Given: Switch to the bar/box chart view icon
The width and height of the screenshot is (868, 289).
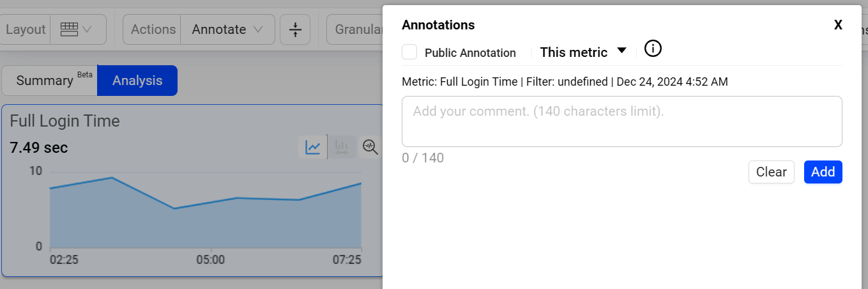Looking at the screenshot, I should (x=342, y=147).
